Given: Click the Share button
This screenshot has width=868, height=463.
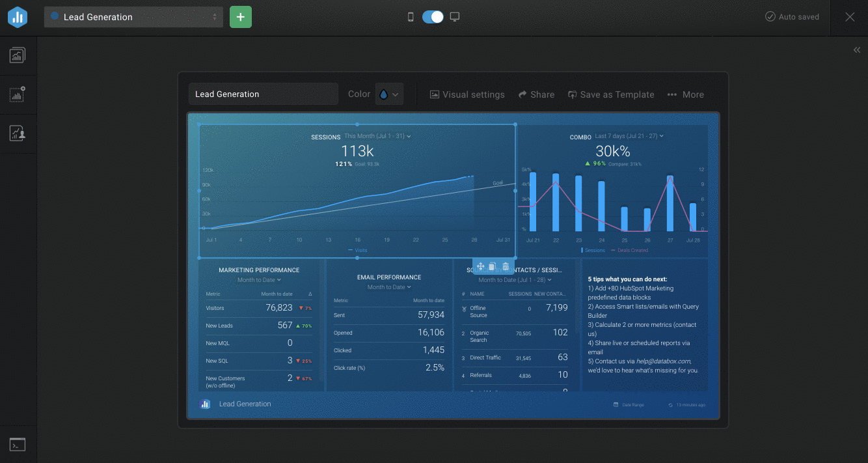Looking at the screenshot, I should (536, 94).
